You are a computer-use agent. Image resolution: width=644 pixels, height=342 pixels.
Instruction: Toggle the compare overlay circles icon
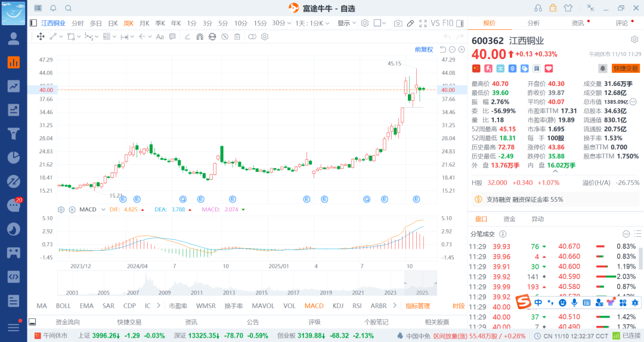pos(252,36)
